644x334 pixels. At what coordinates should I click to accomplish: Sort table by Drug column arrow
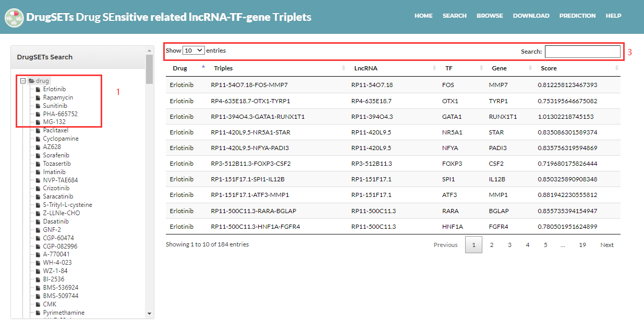click(203, 68)
